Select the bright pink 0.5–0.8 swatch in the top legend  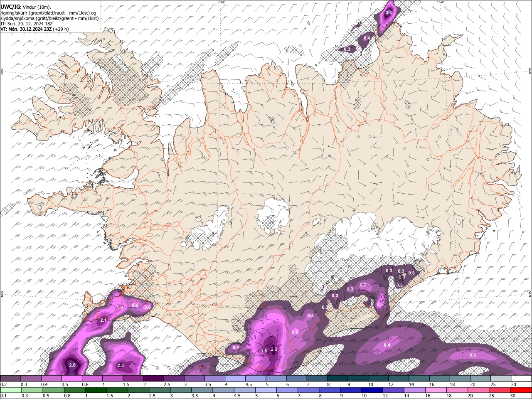point(72,379)
